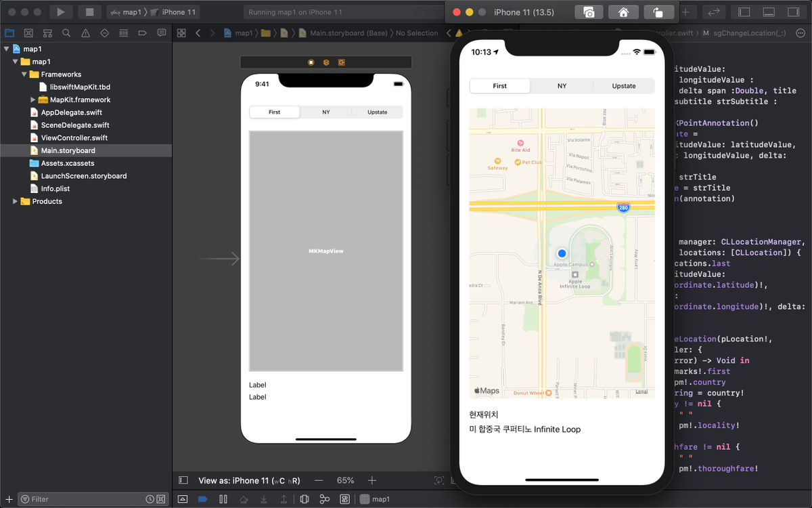
Task: Change View as: iPhone 11 device
Action: 249,481
